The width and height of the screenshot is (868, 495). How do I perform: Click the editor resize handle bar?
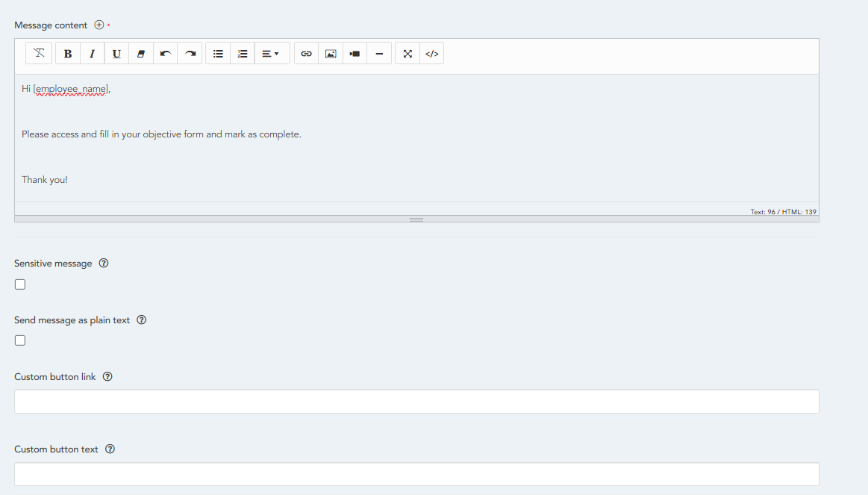(416, 220)
